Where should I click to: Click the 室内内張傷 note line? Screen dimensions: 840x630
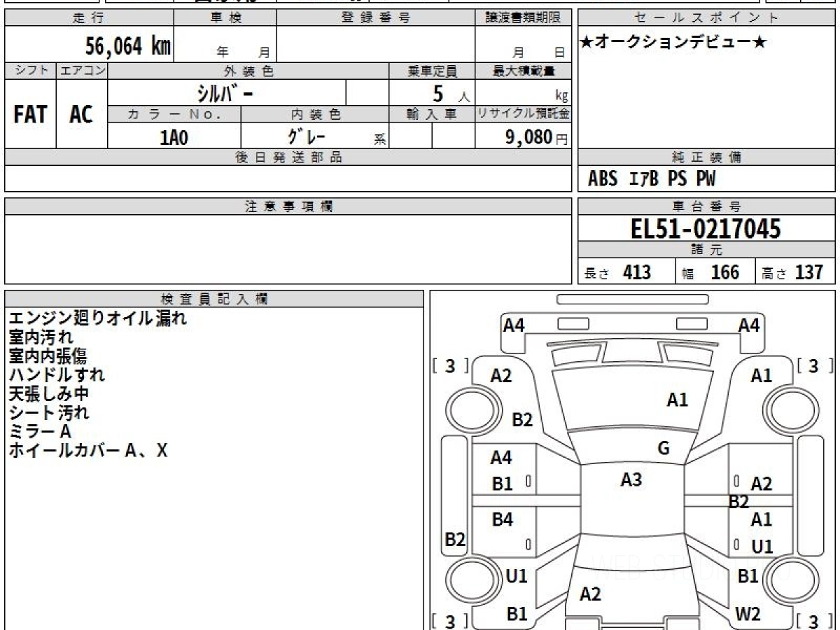click(48, 356)
